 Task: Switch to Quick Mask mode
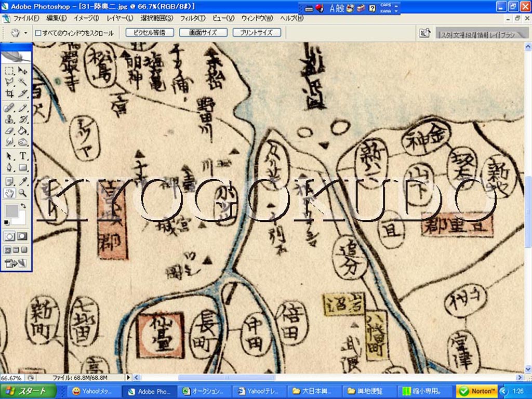click(22, 236)
